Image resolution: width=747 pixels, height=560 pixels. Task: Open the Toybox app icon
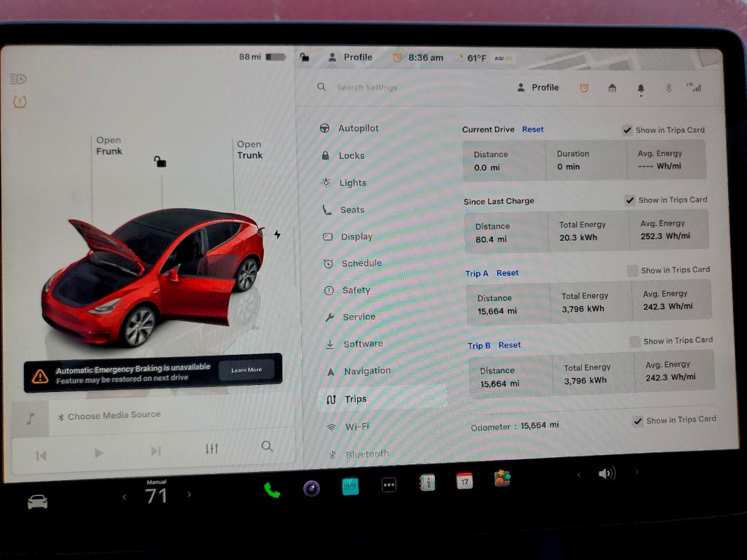(502, 478)
